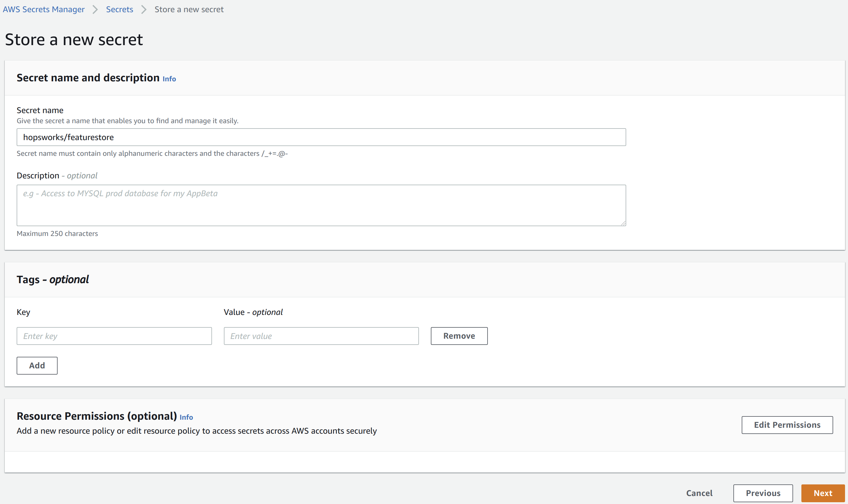Focus the Secret name field with hopsworks/featurestore
Image resolution: width=848 pixels, height=504 pixels.
tap(321, 137)
